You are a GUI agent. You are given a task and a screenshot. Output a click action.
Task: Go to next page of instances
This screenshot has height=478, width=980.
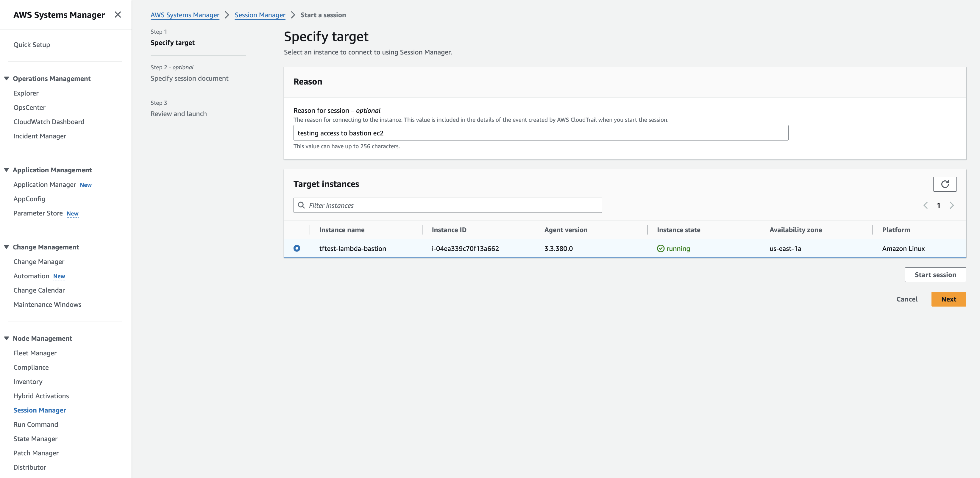point(951,205)
